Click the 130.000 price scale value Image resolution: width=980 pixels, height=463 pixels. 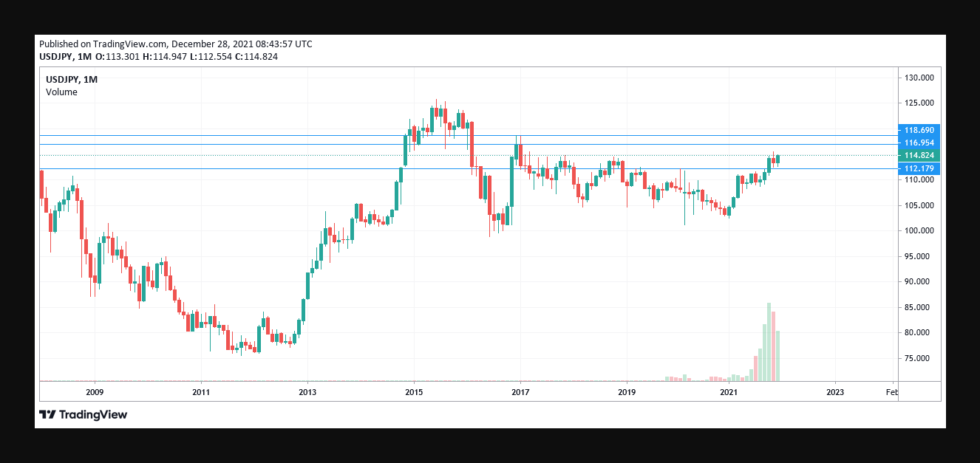point(919,78)
